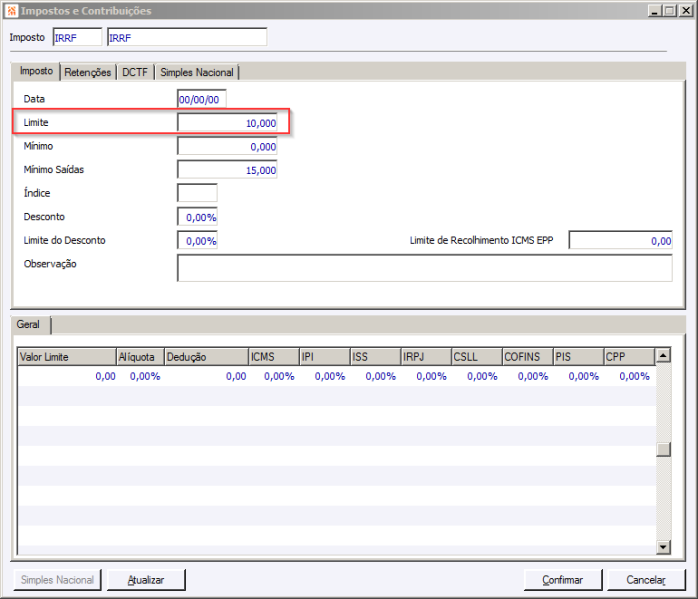The height and width of the screenshot is (599, 698).
Task: Select CPP cell 0,00% in first row
Action: click(x=629, y=376)
